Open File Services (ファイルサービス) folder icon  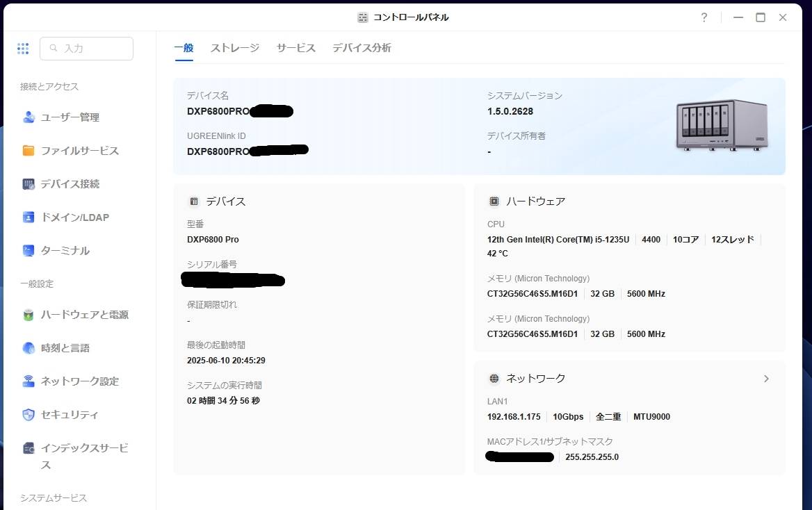(29, 151)
